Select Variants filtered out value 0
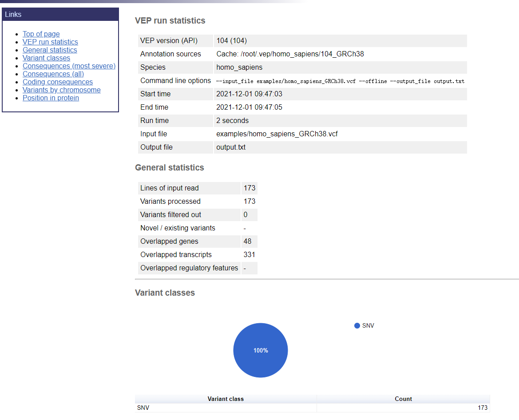The width and height of the screenshot is (519, 420). (x=246, y=214)
